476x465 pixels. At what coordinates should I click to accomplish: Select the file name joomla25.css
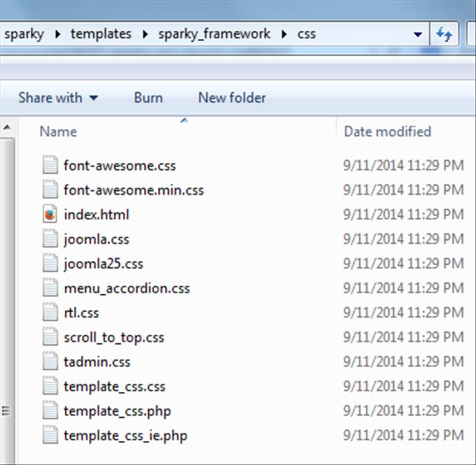103,265
